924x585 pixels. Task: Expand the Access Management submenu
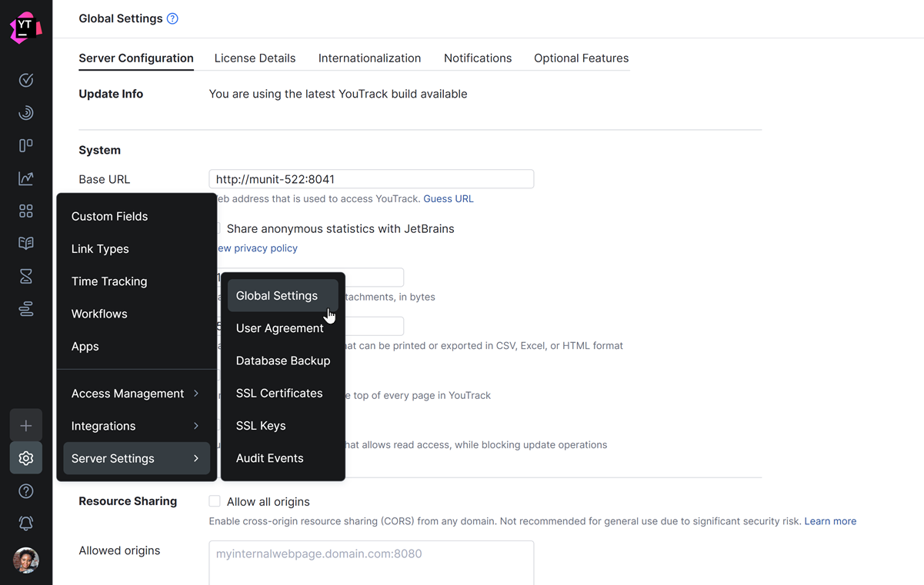[136, 394]
